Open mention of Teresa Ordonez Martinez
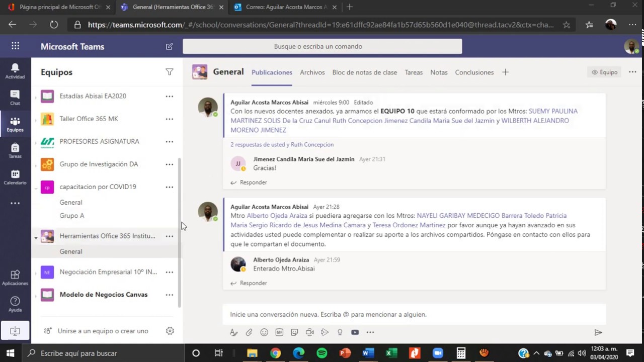This screenshot has height=362, width=644. [x=409, y=225]
